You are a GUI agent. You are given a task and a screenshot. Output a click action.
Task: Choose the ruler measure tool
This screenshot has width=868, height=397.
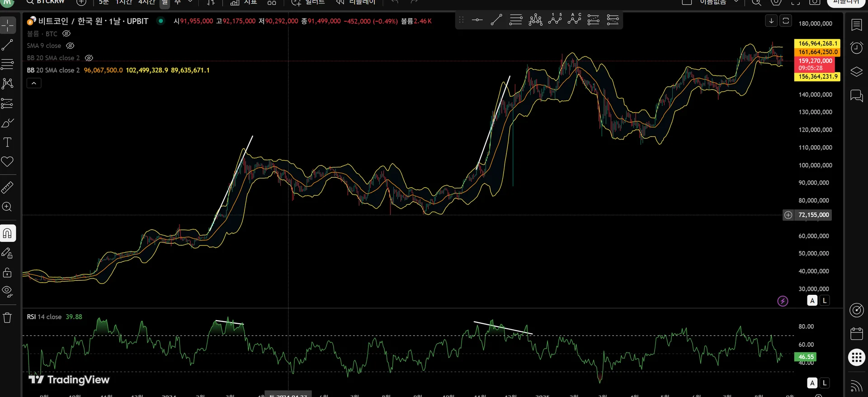[x=8, y=187]
